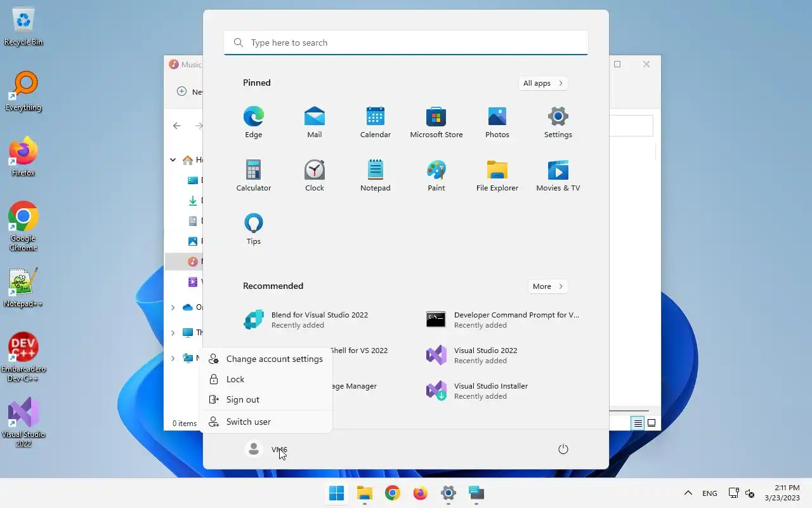812x508 pixels.
Task: Collapse the Home tree node in Explorer
Action: click(173, 160)
